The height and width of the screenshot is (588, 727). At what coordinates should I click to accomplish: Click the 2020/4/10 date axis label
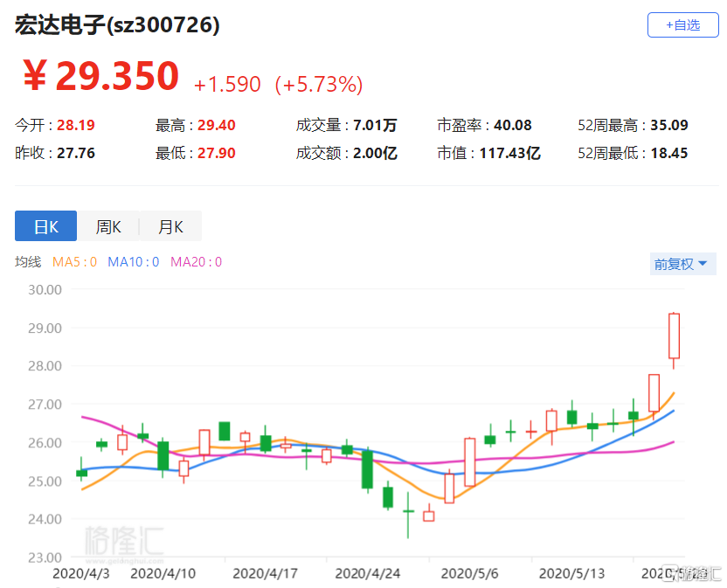pyautogui.click(x=163, y=574)
